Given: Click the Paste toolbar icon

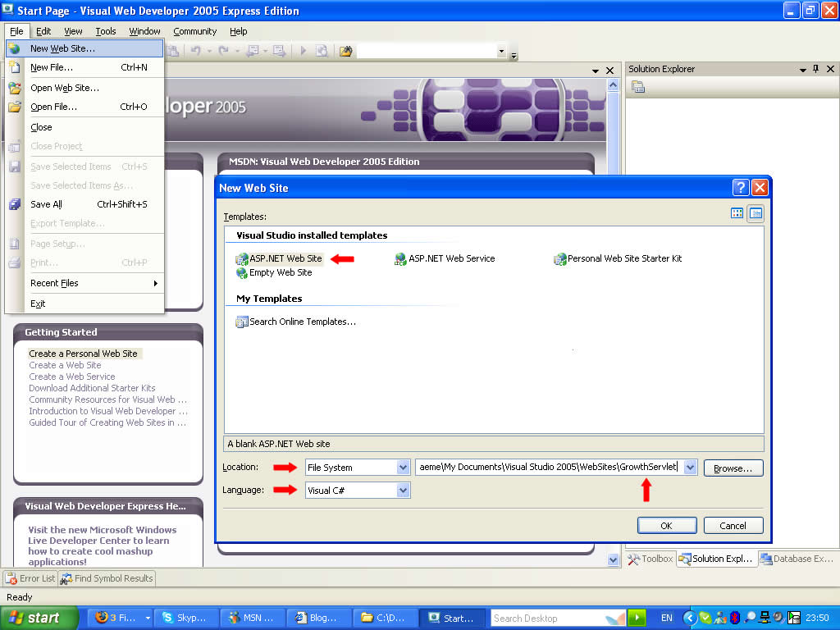Looking at the screenshot, I should [172, 51].
